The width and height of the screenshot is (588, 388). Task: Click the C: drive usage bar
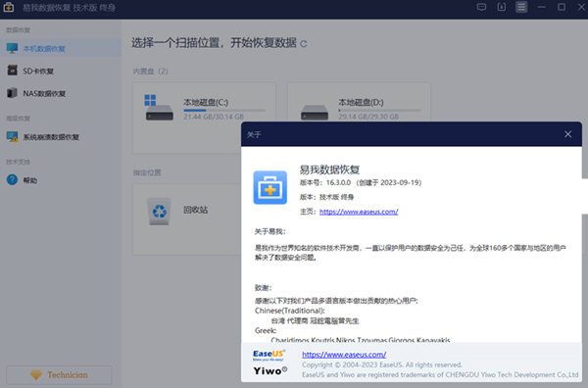coord(224,111)
